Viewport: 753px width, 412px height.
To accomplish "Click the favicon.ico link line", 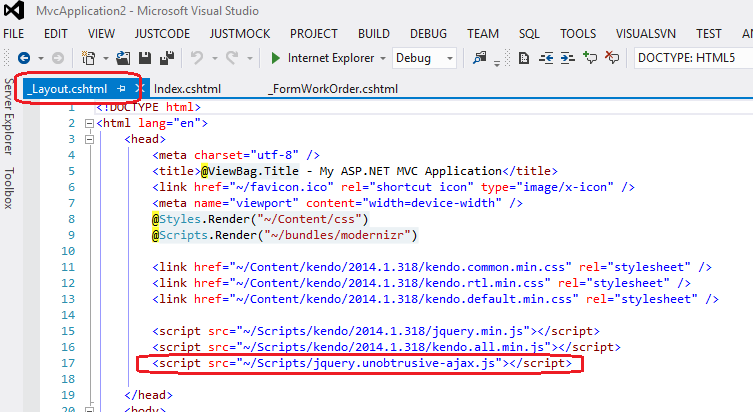I will point(393,187).
